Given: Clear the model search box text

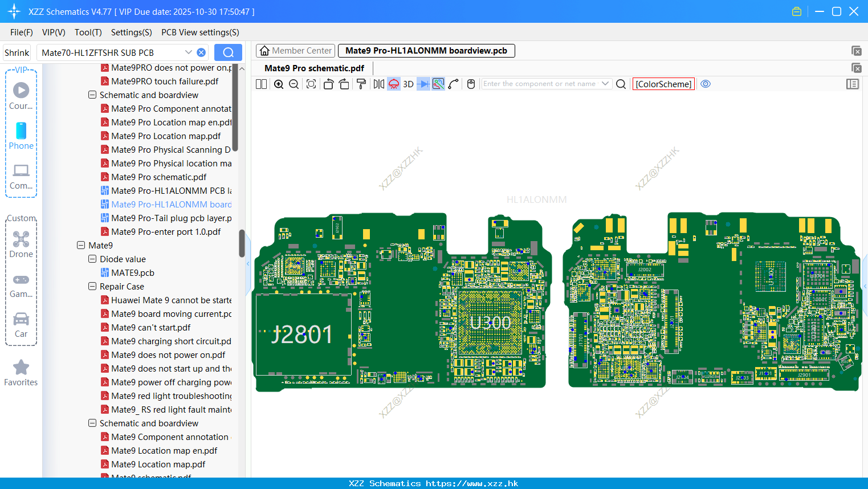Looking at the screenshot, I should pyautogui.click(x=201, y=52).
